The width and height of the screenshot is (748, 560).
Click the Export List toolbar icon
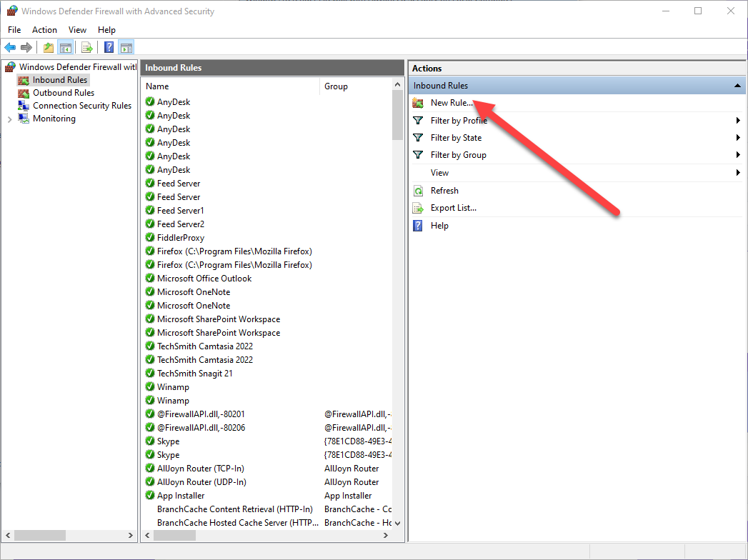pos(86,48)
